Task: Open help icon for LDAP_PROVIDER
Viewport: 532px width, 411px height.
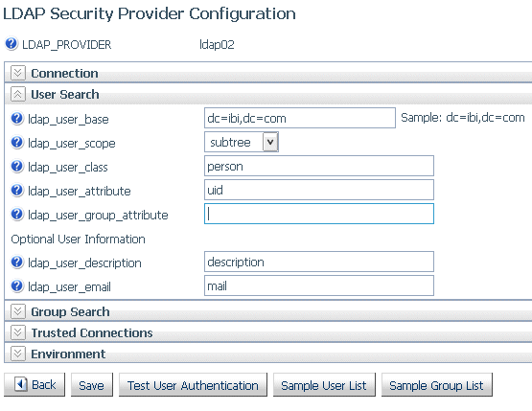Action: click(12, 44)
